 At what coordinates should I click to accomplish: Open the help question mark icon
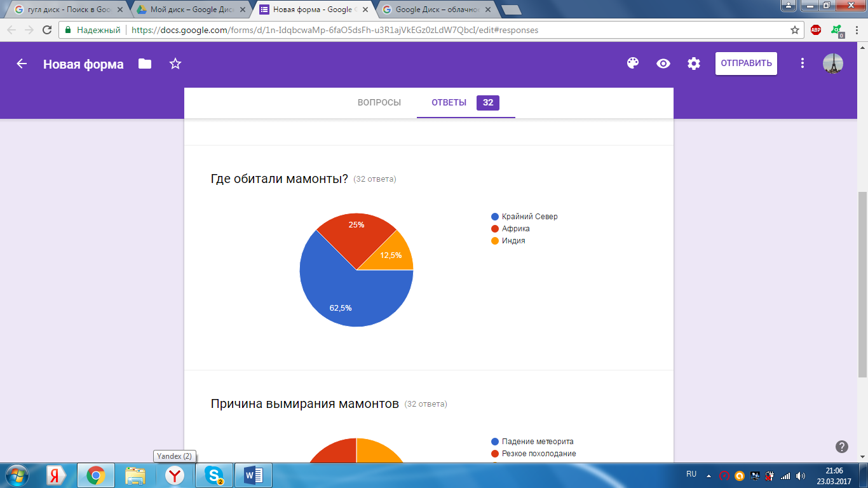(842, 447)
